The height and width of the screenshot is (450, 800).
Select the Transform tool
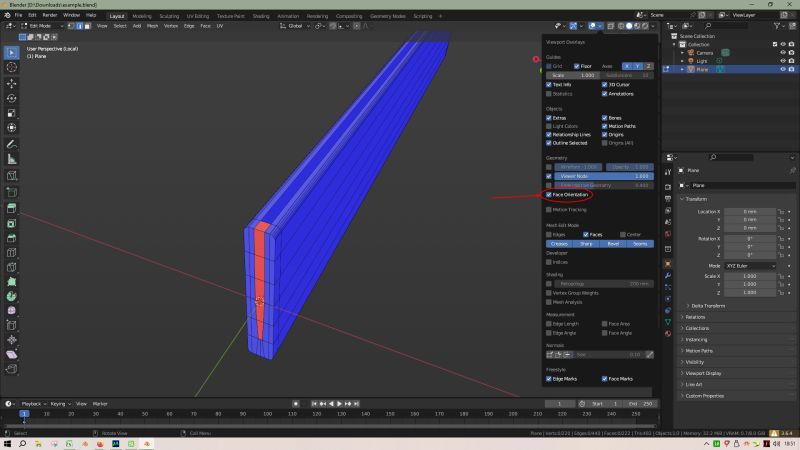coord(12,128)
